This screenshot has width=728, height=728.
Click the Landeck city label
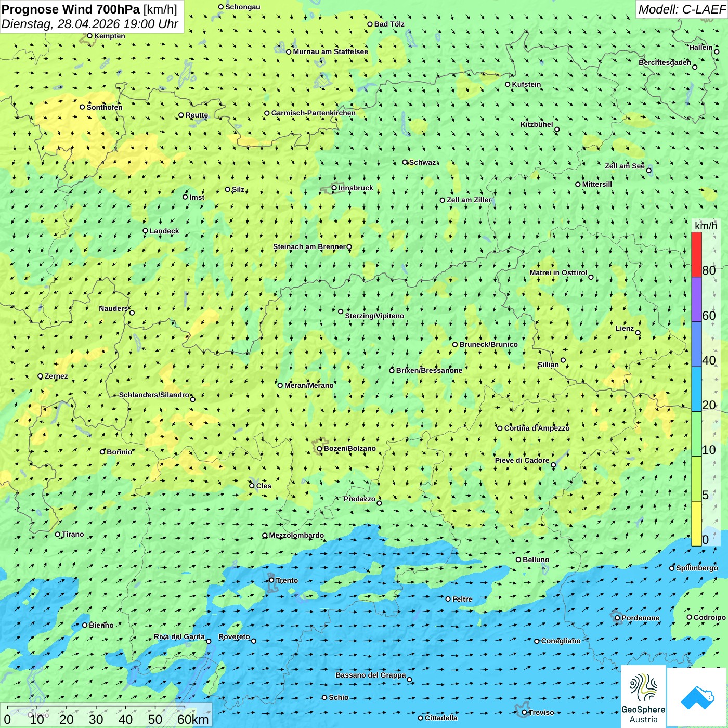[x=164, y=231]
